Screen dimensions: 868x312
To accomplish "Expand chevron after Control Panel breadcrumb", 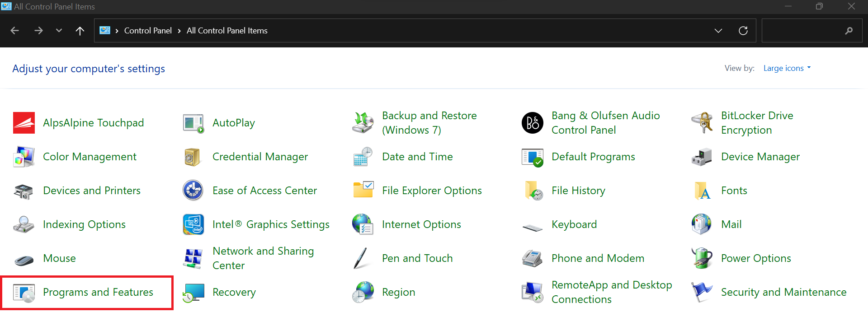I will (179, 31).
